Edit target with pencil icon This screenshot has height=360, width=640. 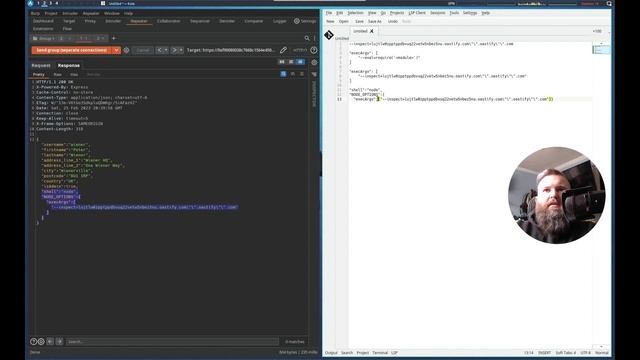[x=283, y=50]
